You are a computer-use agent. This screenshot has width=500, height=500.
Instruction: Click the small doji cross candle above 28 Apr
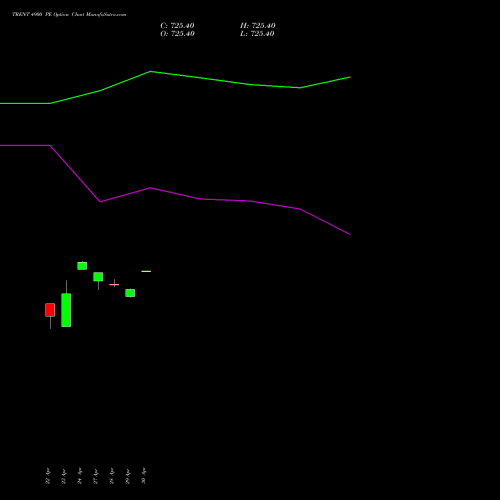(114, 284)
